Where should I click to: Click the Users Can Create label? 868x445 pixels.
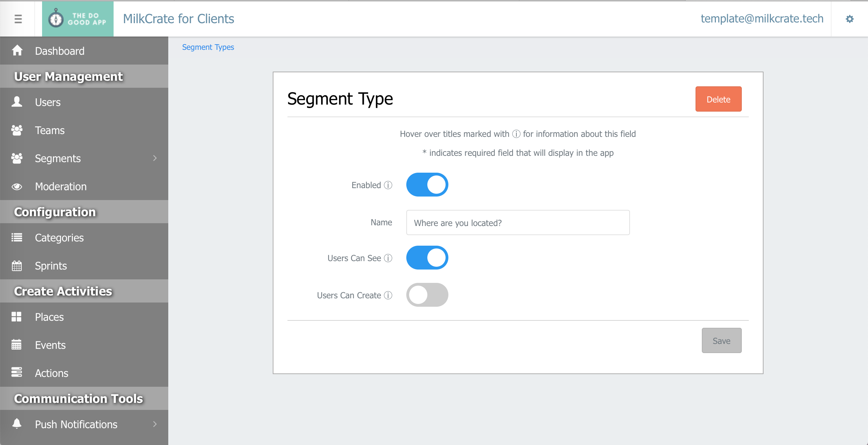349,295
